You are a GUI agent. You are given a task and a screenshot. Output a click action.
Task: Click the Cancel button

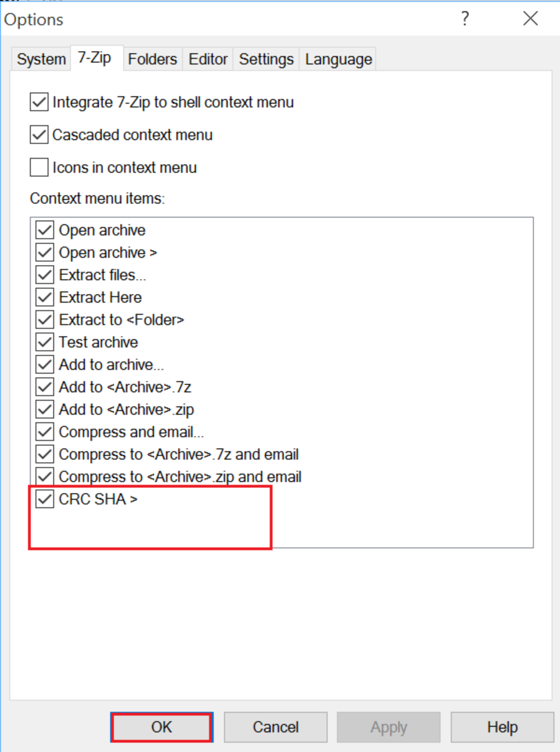tap(275, 727)
